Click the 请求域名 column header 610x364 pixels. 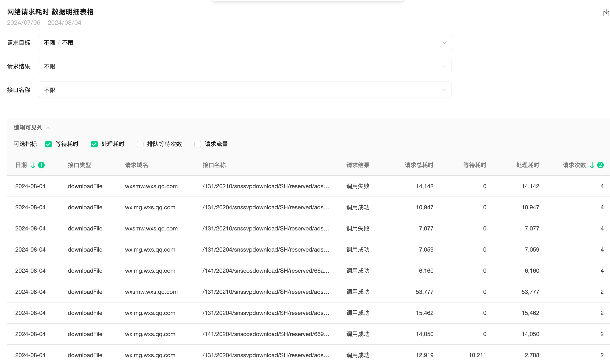[x=136, y=165]
